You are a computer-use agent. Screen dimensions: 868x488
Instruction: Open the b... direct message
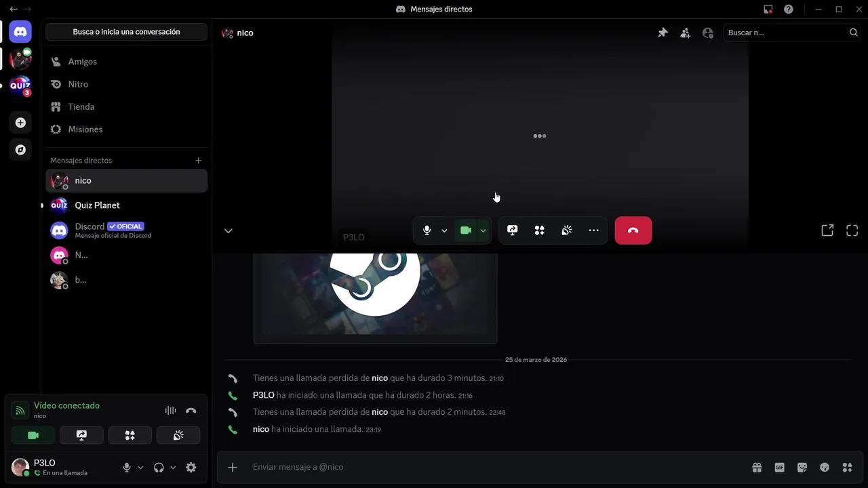[126, 280]
